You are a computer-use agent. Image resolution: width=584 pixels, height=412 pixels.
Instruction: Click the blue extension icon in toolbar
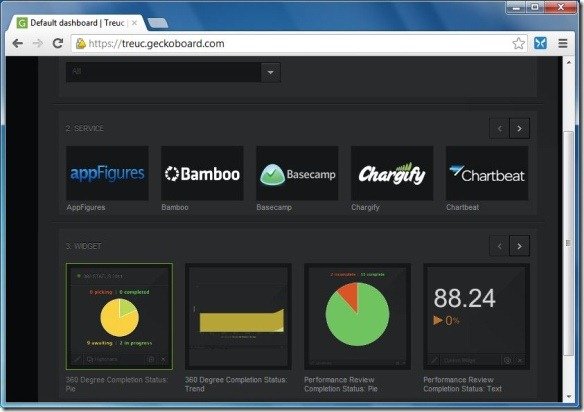pyautogui.click(x=540, y=44)
